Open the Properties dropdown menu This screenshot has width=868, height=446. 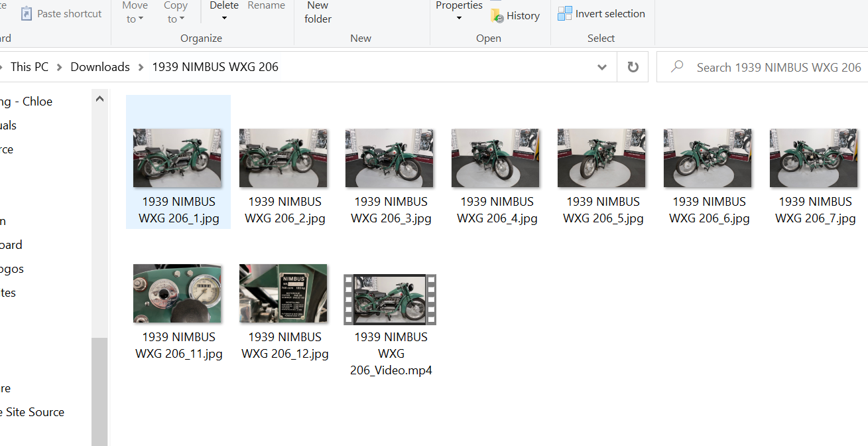pyautogui.click(x=458, y=17)
